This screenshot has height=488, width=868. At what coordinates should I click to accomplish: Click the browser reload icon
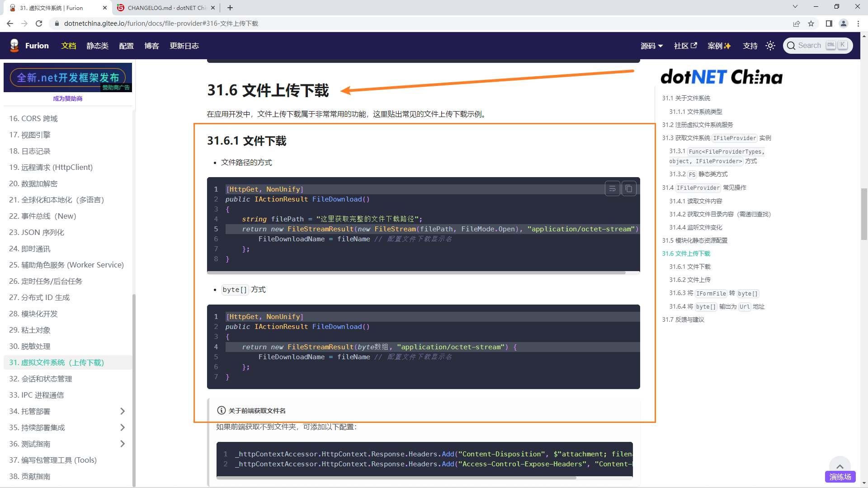[x=39, y=23]
